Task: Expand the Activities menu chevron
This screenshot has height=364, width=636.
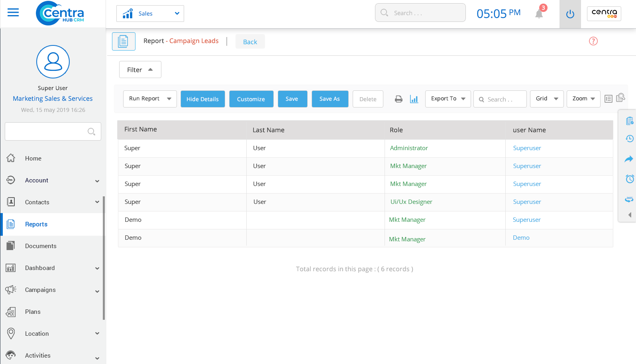Action: tap(97, 358)
